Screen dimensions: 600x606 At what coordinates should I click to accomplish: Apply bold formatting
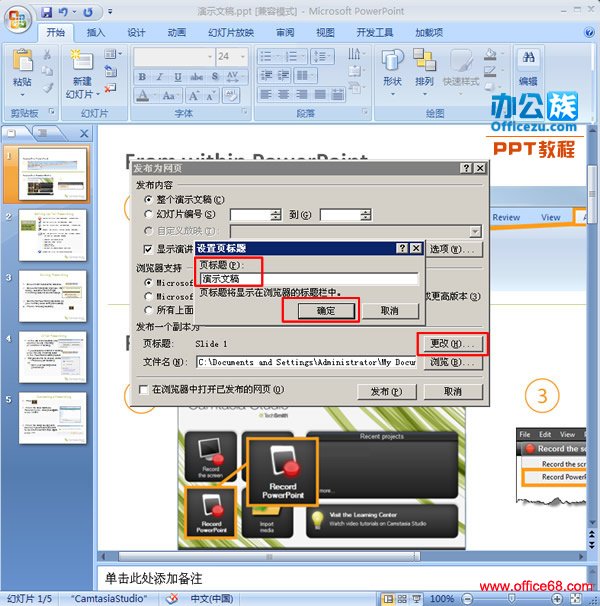pos(142,77)
